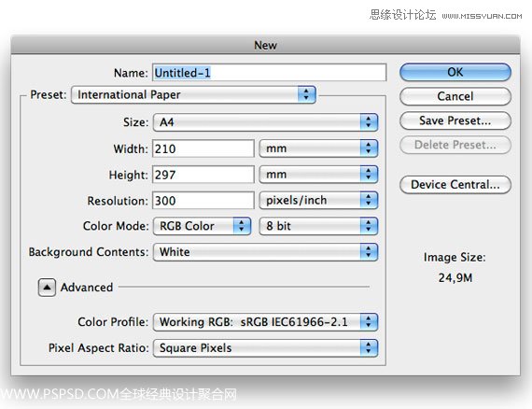Viewport: 532px width, 409px height.
Task: Click the Width value field
Action: click(x=203, y=148)
